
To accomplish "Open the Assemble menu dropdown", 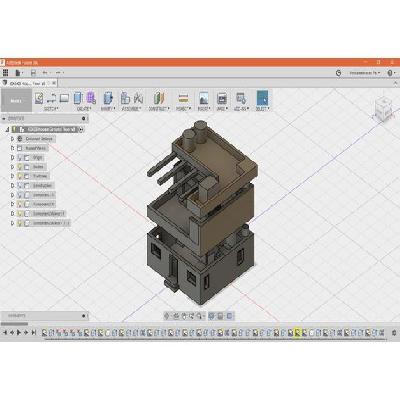I will click(131, 109).
